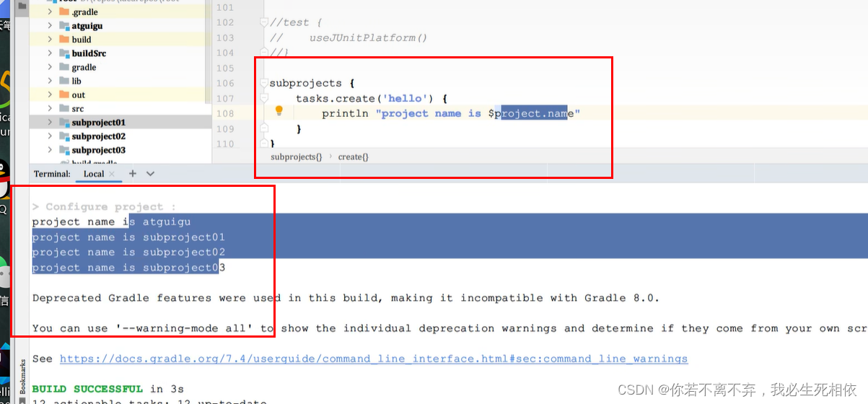Click 'BUILD SUCCESSFUL' in terminal output

(87, 389)
